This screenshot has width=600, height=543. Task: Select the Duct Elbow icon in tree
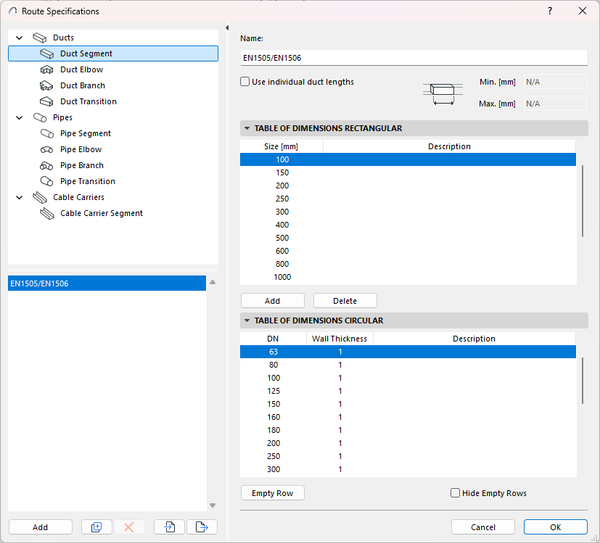point(46,70)
